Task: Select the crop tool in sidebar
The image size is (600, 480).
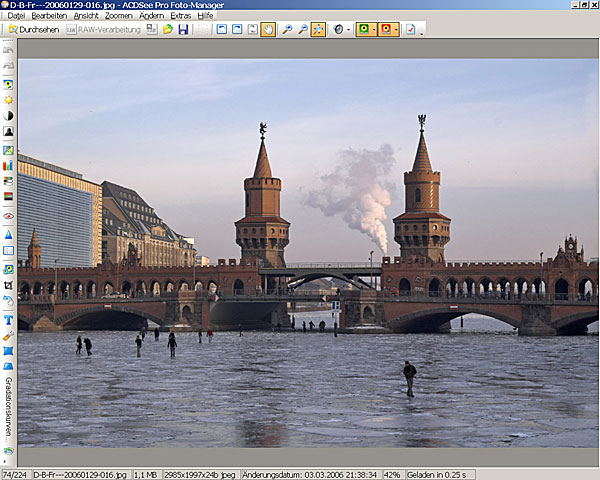Action: pyautogui.click(x=8, y=285)
